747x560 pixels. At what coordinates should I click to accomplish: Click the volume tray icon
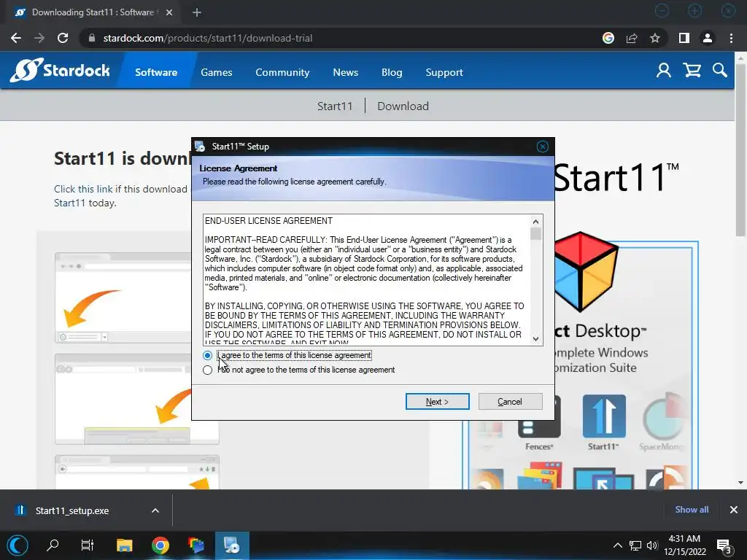point(651,545)
